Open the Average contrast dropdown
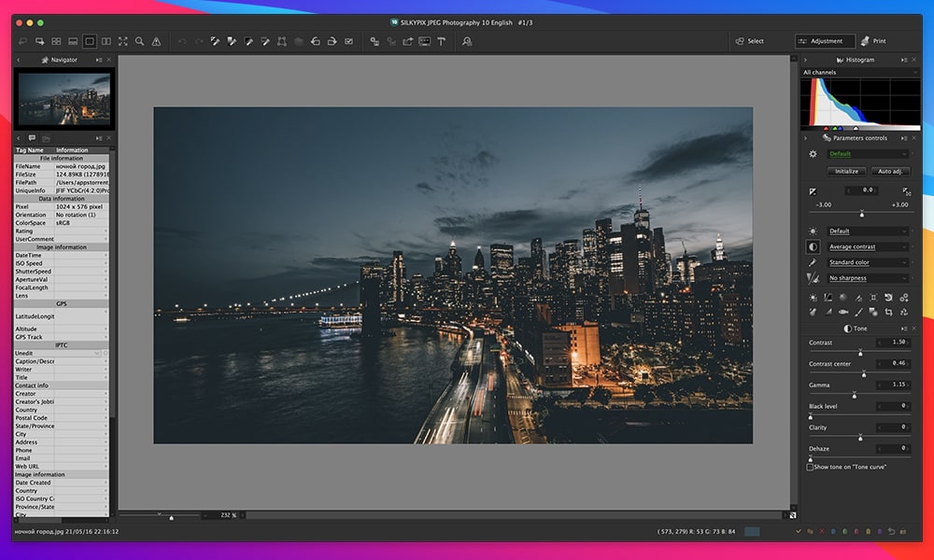The image size is (934, 560). pos(868,247)
